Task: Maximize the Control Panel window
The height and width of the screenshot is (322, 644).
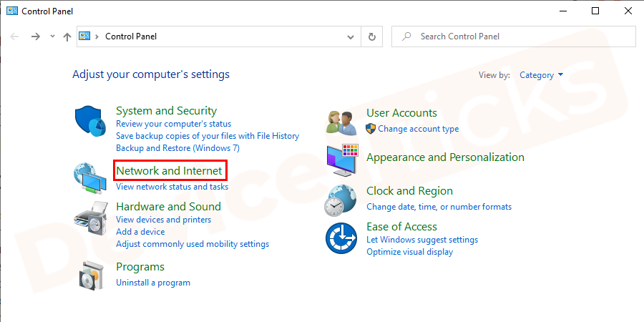Action: tap(595, 11)
